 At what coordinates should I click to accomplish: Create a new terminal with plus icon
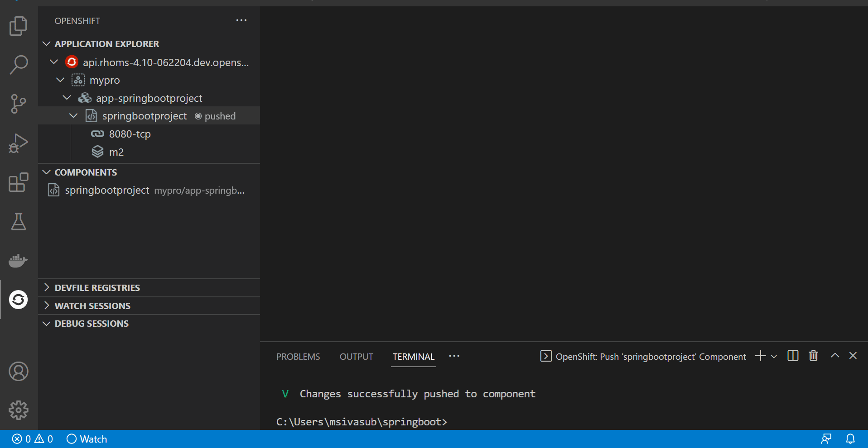coord(761,356)
